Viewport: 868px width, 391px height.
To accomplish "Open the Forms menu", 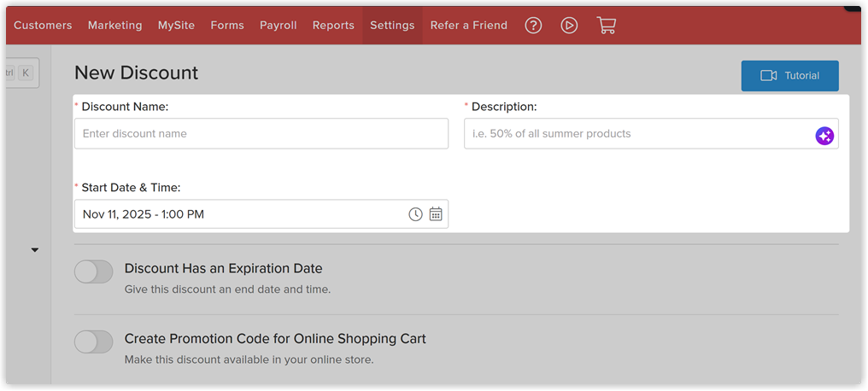I will (x=227, y=26).
